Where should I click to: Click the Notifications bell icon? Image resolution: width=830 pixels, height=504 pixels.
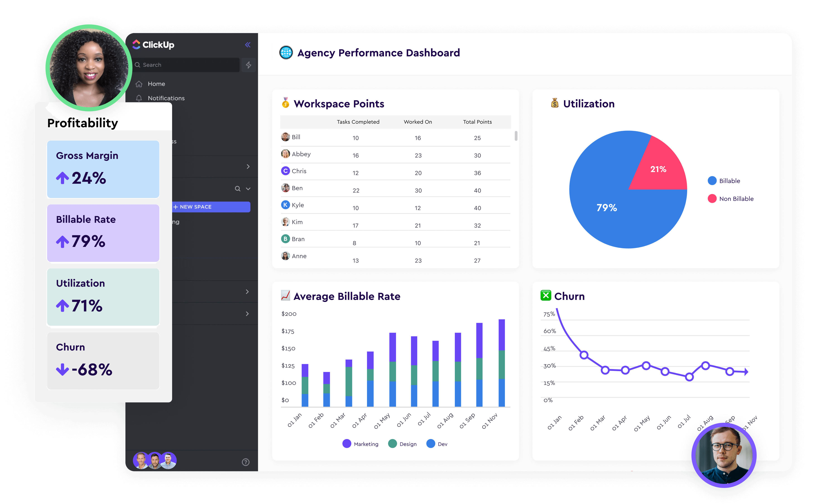pos(139,98)
